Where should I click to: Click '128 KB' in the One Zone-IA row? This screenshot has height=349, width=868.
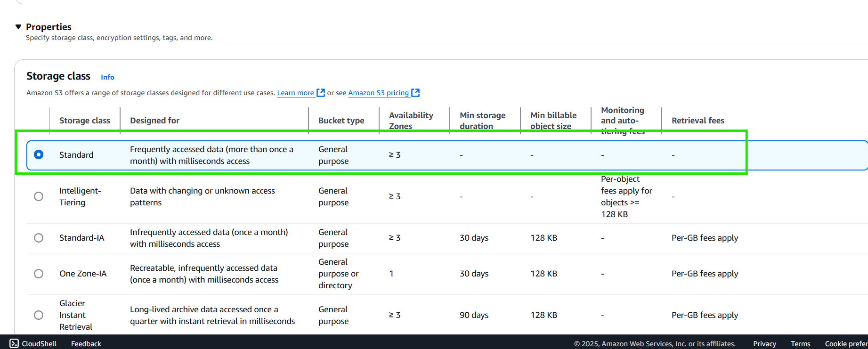tap(544, 274)
